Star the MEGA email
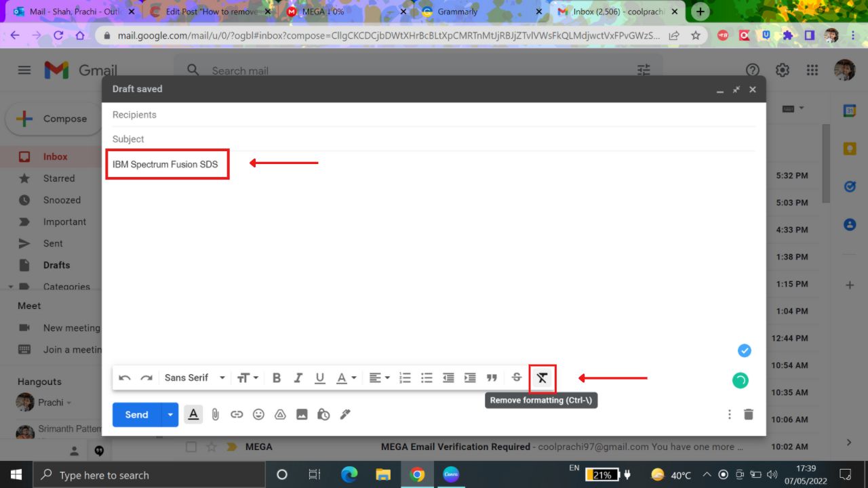Screen dimensions: 868x488 [212, 447]
